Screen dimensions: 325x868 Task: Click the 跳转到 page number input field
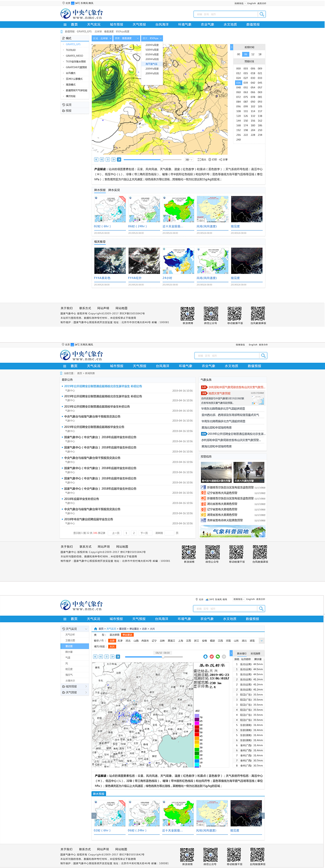169,533
